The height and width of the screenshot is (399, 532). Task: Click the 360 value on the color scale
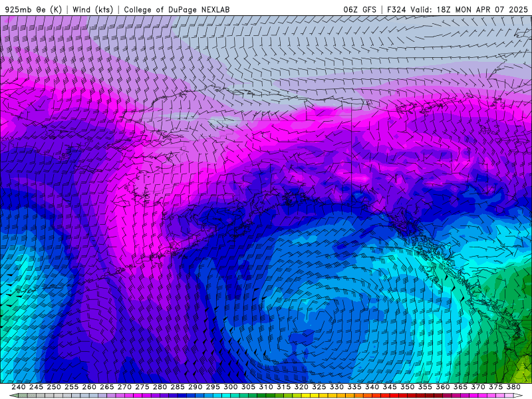[443, 387]
